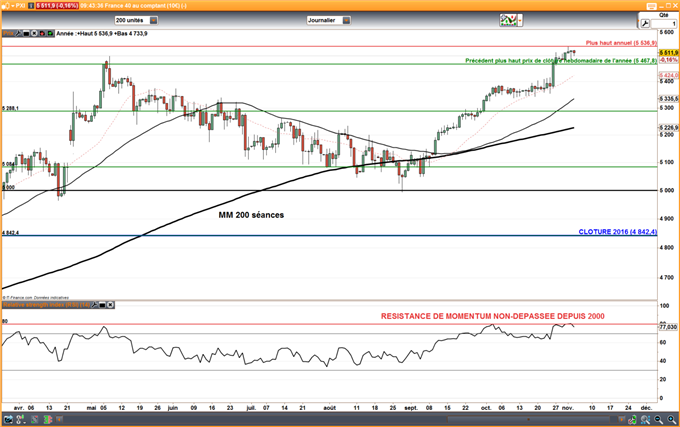This screenshot has height=427, width=680.
Task: Click the keyboard-style icon in title bar
Action: pos(651,6)
